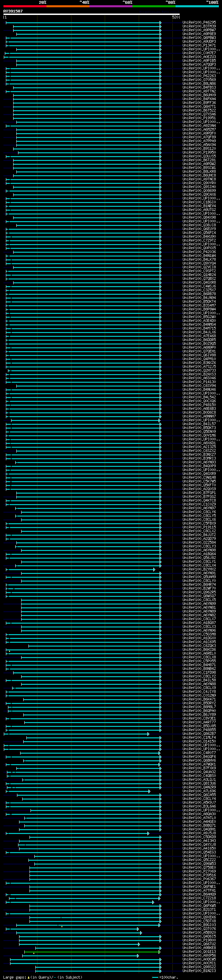The width and height of the screenshot is (222, 980).
Task: Open hit UniRef100_A5AX94
Action: 199,145
